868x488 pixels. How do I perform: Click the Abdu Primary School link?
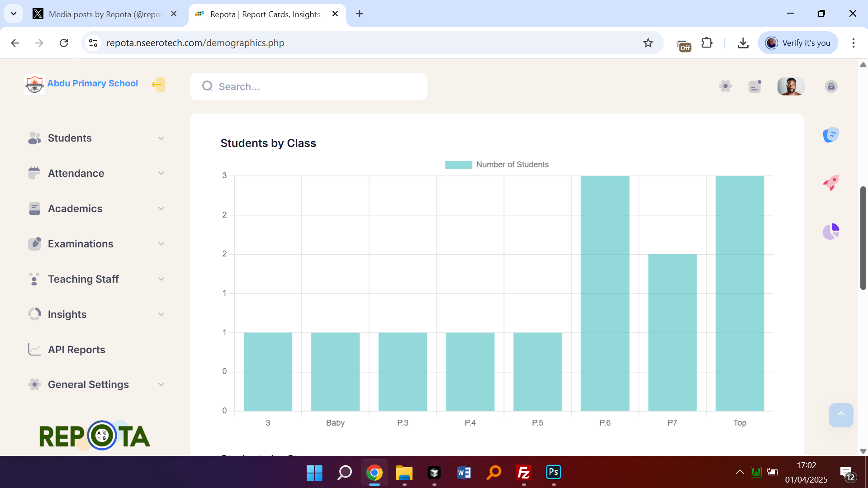(x=92, y=83)
